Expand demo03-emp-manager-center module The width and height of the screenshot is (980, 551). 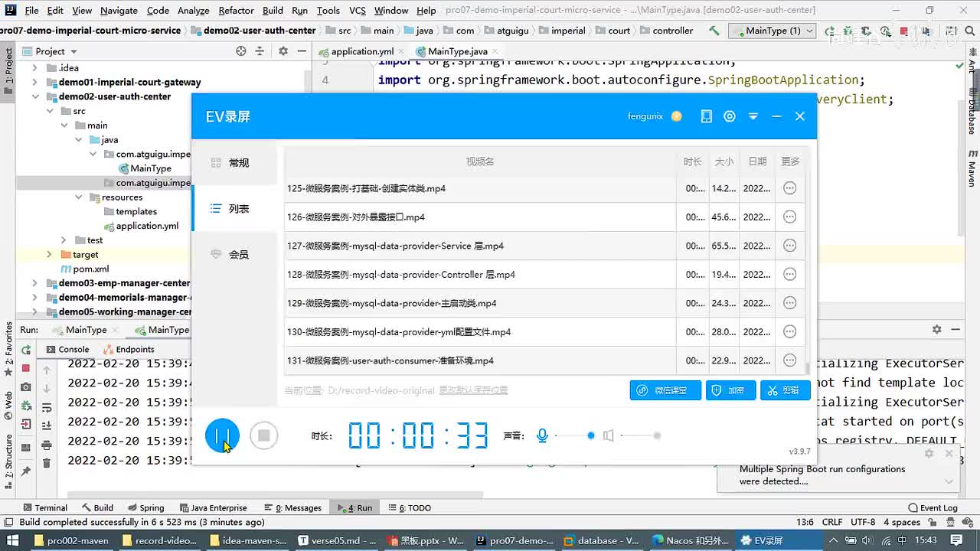tap(34, 283)
